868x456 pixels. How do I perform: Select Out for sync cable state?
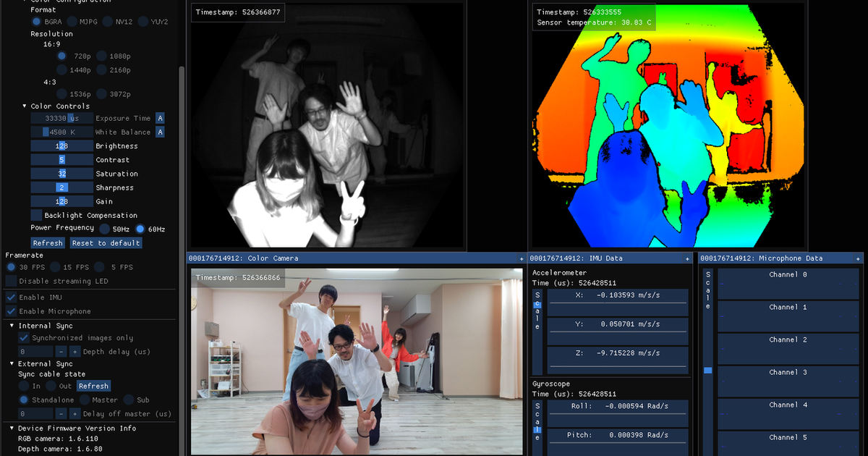51,387
